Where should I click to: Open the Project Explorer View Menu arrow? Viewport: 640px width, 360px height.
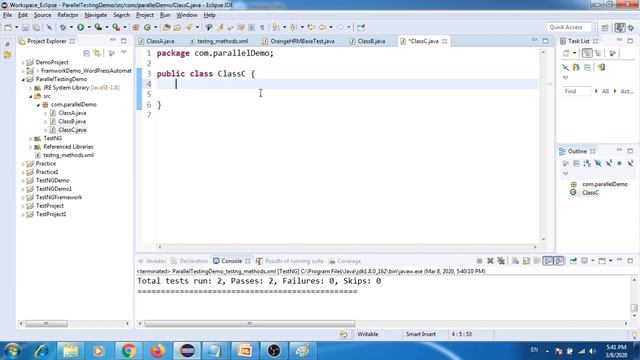click(x=124, y=53)
